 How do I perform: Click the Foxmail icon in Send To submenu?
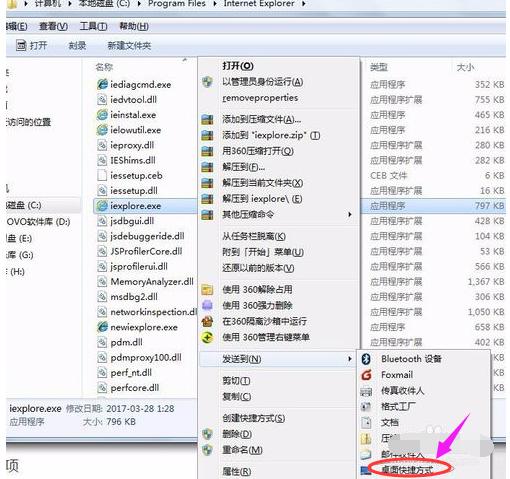click(x=366, y=375)
